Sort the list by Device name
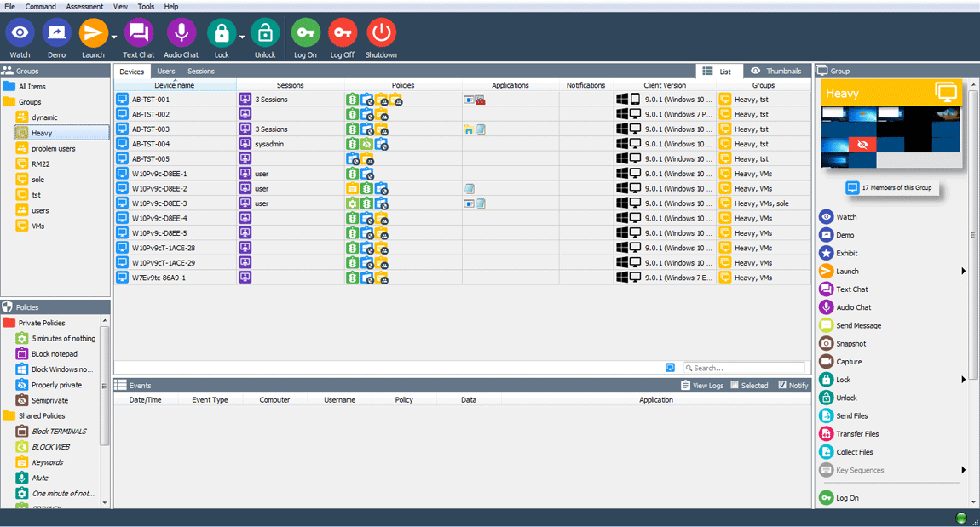Viewport: 980px width, 527px height. (175, 85)
